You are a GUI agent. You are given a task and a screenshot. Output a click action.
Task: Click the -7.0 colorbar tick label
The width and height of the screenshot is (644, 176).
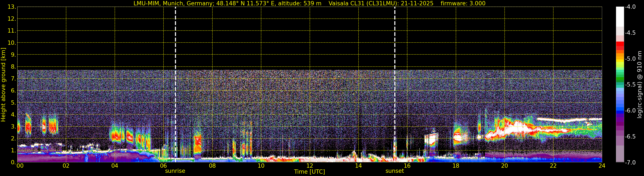(630, 163)
